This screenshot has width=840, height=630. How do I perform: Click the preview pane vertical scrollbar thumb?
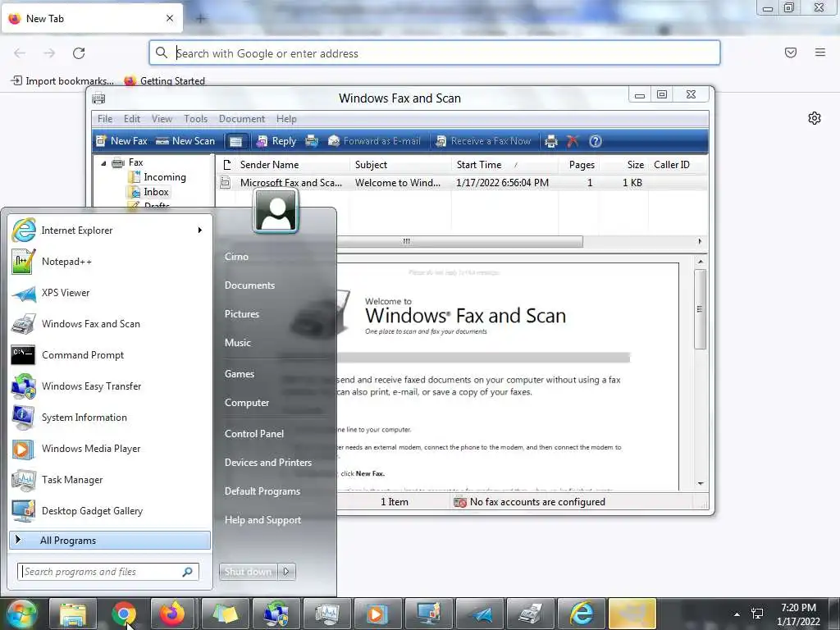click(700, 309)
